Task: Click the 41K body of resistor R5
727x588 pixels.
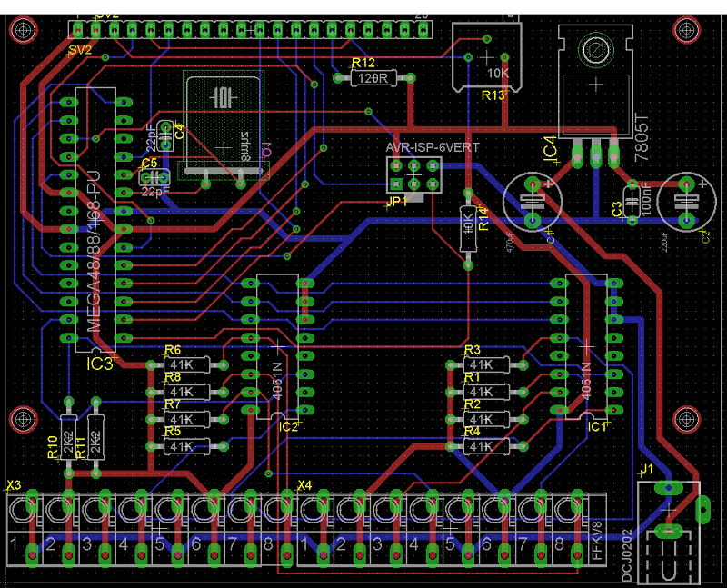Action: click(x=186, y=446)
